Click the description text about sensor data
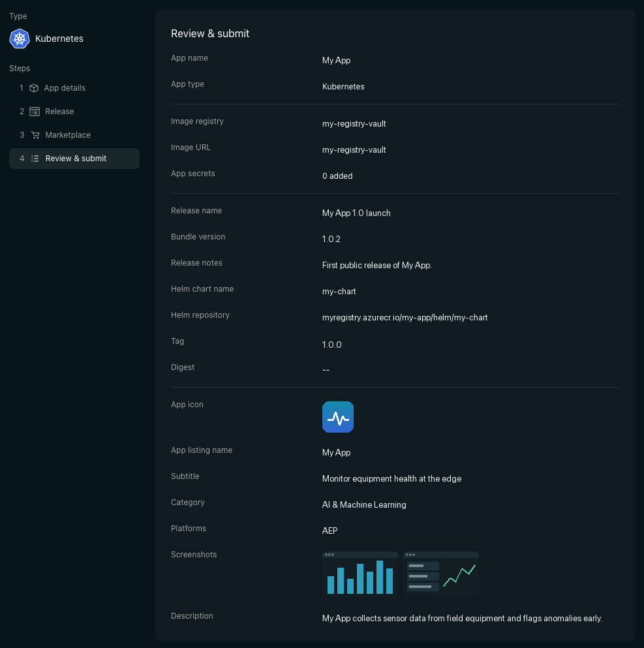 [462, 619]
